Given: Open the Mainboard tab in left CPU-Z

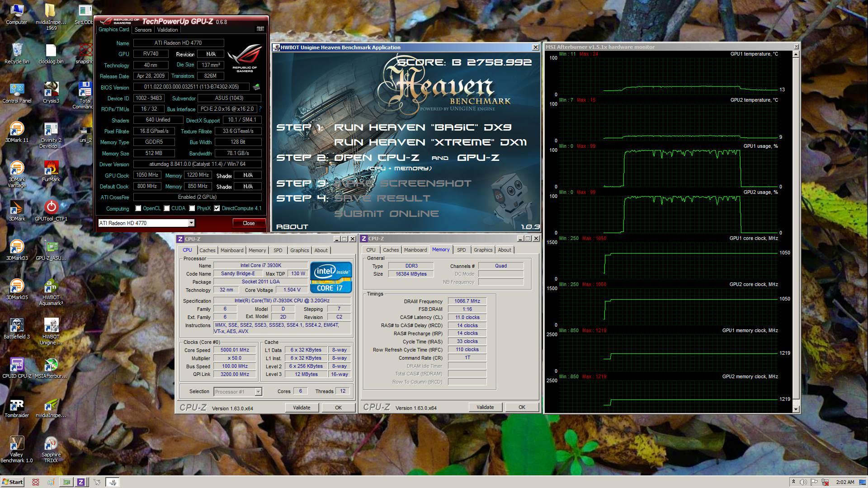Looking at the screenshot, I should [x=232, y=250].
